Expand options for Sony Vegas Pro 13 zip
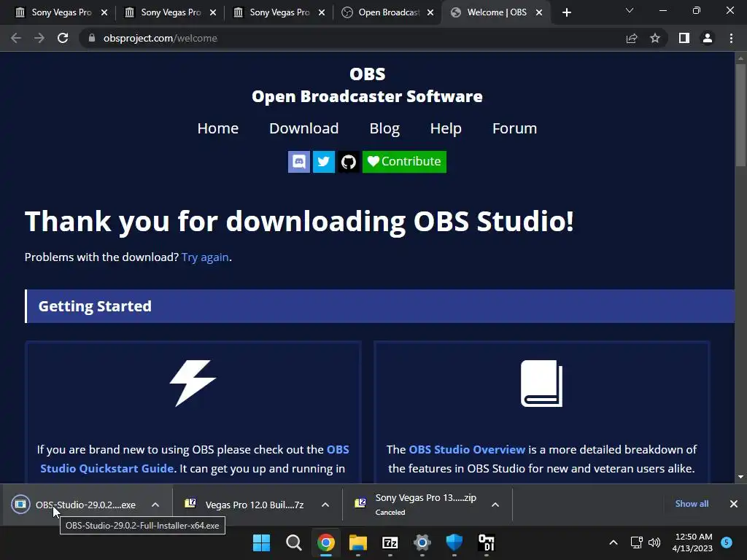Viewport: 747px width, 560px height. click(x=495, y=505)
